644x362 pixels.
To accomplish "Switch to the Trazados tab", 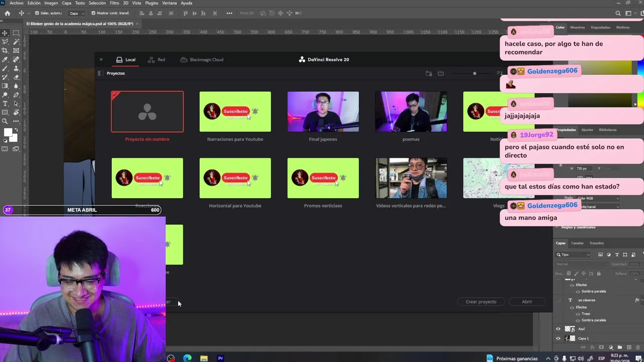I will (596, 243).
